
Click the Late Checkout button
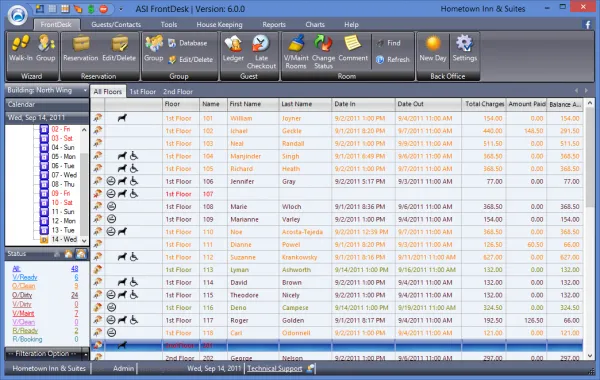(261, 52)
